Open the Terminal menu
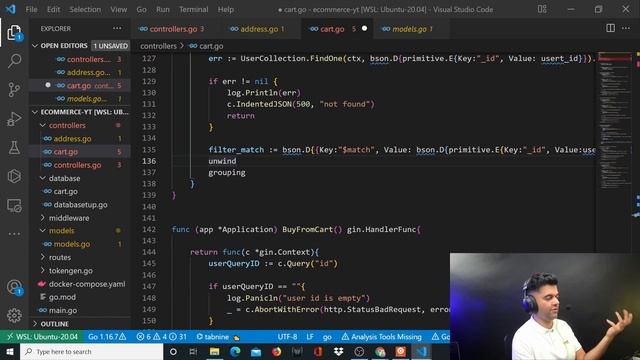640x360 pixels. pos(193,9)
